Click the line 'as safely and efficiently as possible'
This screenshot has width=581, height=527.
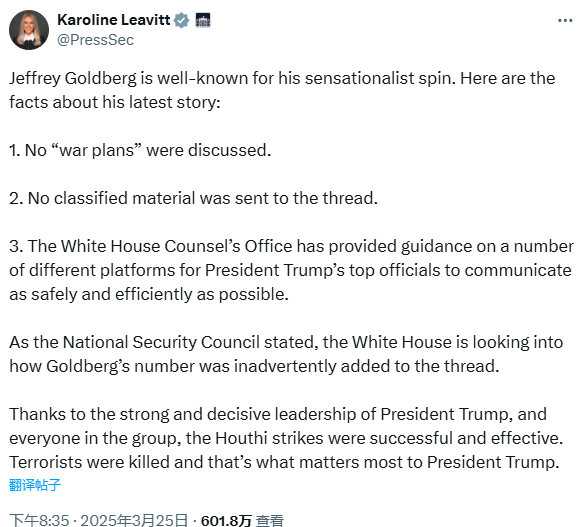(149, 294)
